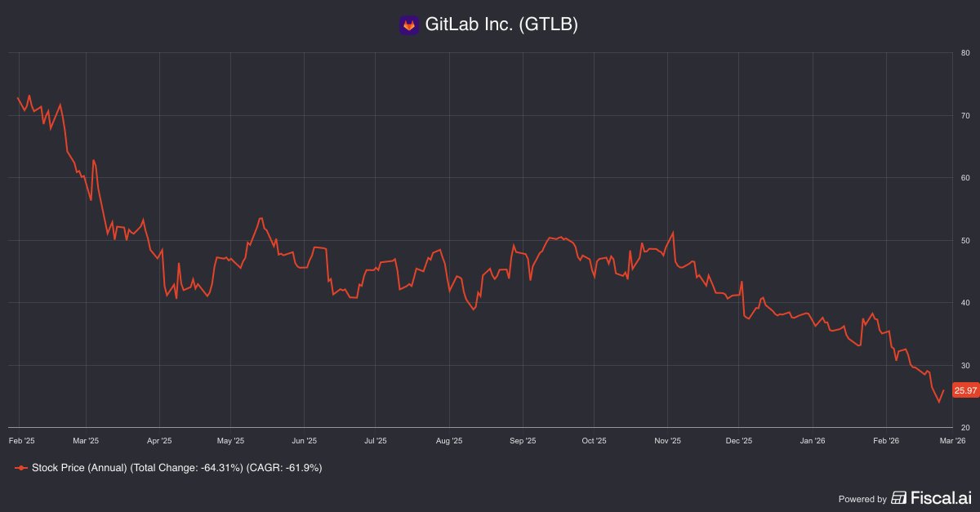The image size is (980, 512).
Task: Click the 40 y-axis label
Action: point(965,303)
